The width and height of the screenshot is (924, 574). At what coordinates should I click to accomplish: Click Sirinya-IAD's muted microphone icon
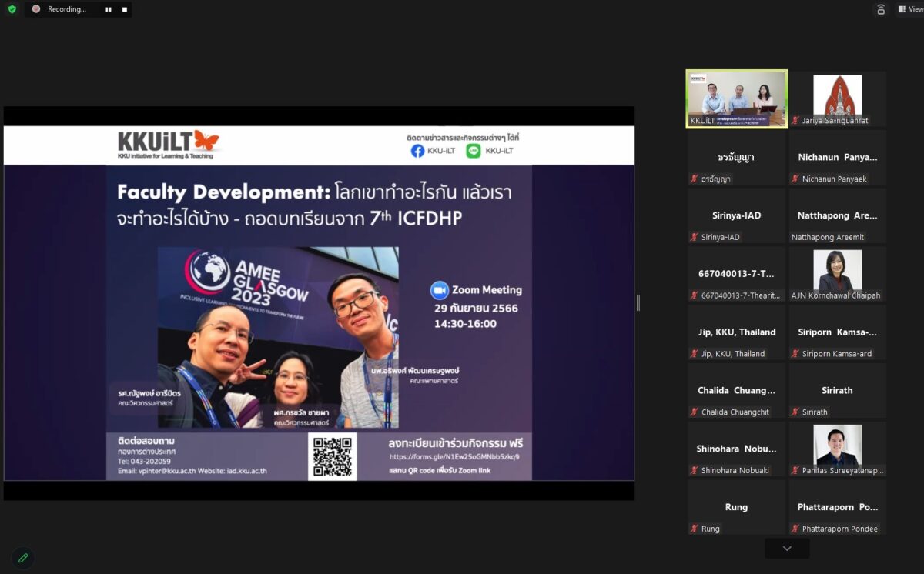coord(695,238)
